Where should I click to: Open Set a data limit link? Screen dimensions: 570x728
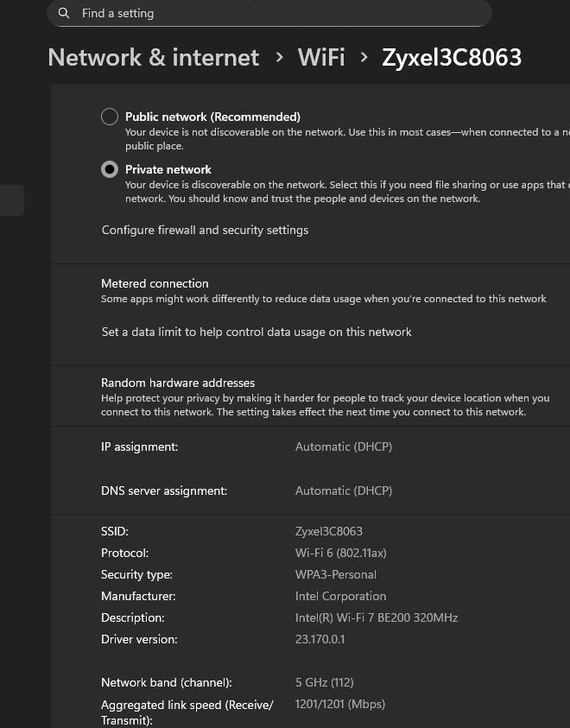(x=256, y=332)
